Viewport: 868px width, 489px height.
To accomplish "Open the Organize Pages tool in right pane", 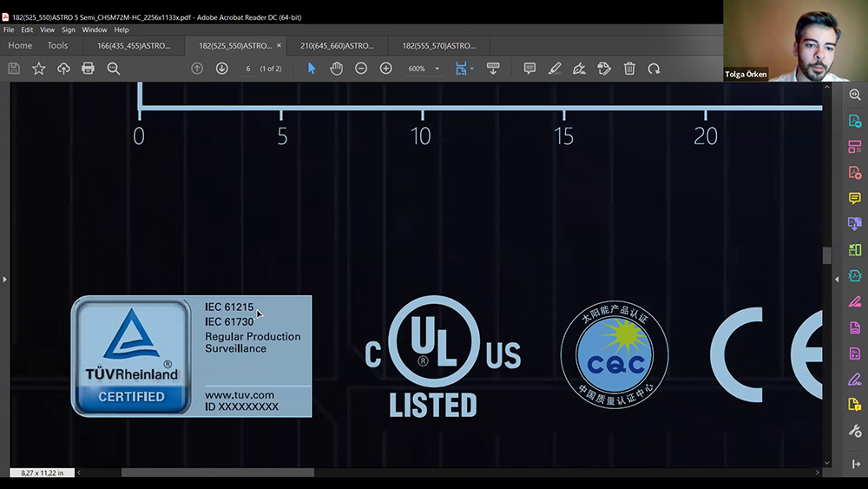I will pos(855,147).
